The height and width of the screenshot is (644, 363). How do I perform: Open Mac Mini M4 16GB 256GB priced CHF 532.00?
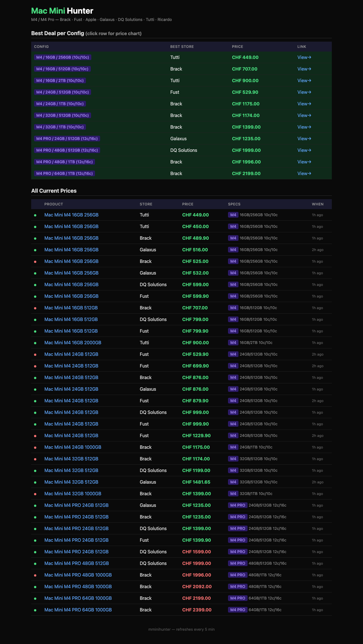tap(71, 273)
